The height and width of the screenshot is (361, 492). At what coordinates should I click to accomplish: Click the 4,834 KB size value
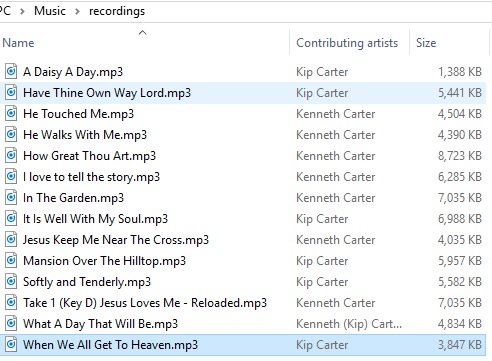460,324
